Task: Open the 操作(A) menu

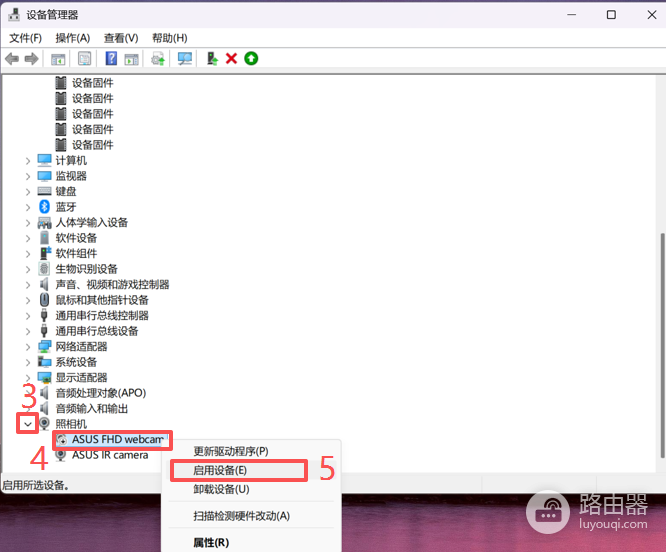Action: tap(73, 38)
